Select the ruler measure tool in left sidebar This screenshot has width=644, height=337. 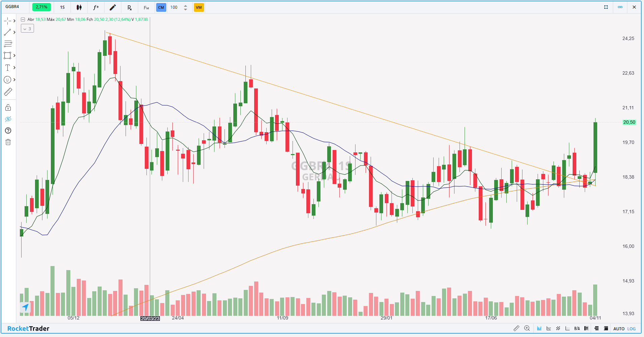point(8,92)
